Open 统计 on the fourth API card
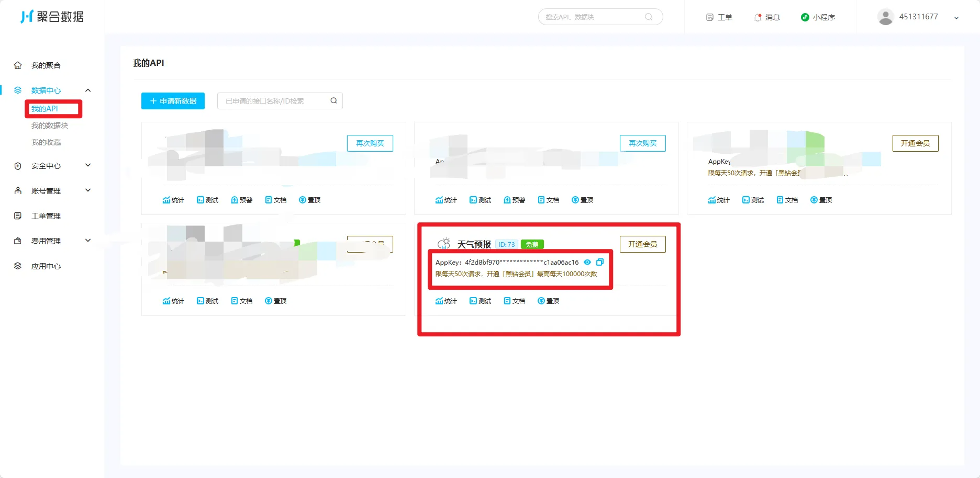The height and width of the screenshot is (478, 980). point(173,301)
